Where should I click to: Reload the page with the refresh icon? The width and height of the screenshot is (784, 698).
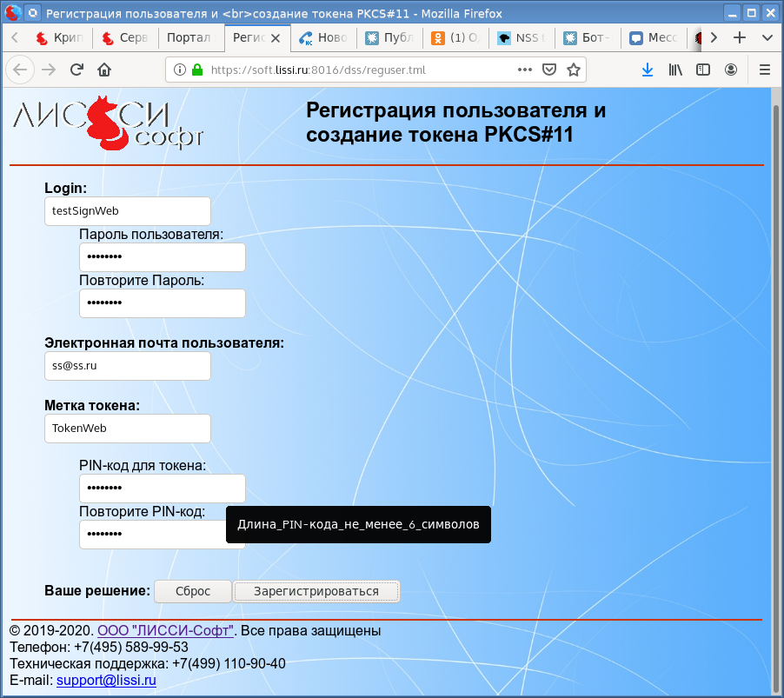coord(76,70)
